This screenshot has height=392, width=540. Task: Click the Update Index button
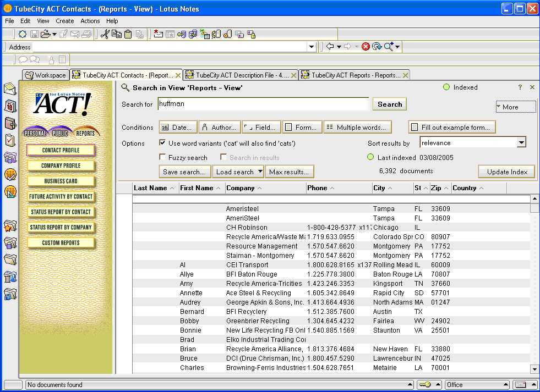(x=506, y=172)
